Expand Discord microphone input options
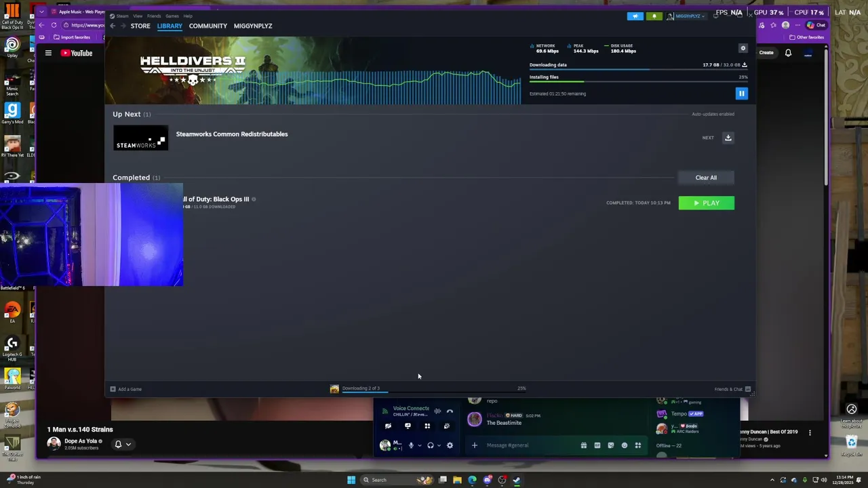This screenshot has width=868, height=488. 419,445
